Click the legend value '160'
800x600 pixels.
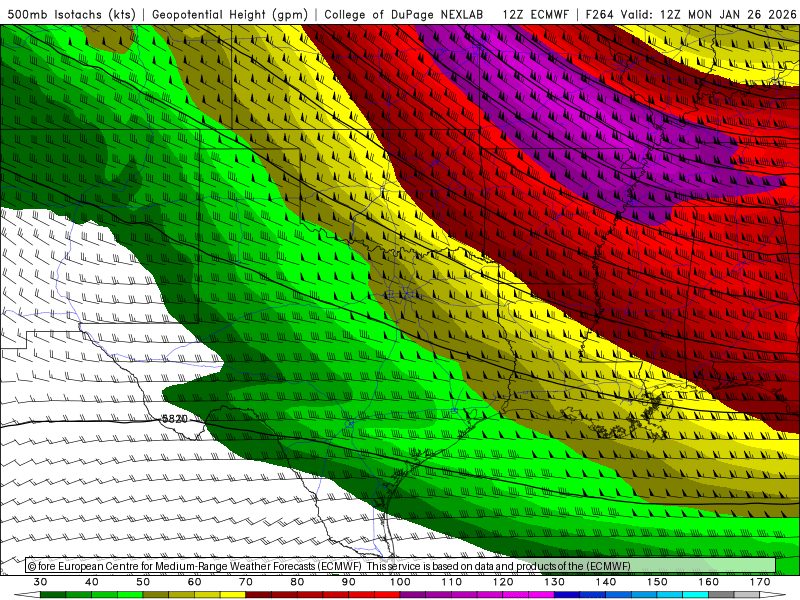click(709, 582)
